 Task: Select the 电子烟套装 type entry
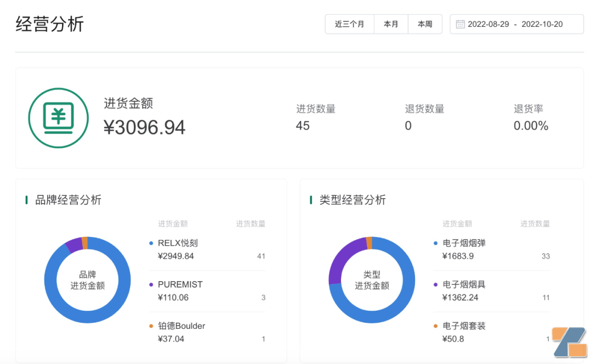click(464, 326)
